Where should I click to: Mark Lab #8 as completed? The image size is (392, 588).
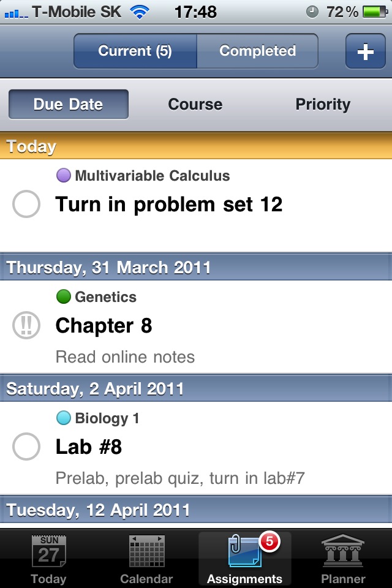[x=26, y=447]
